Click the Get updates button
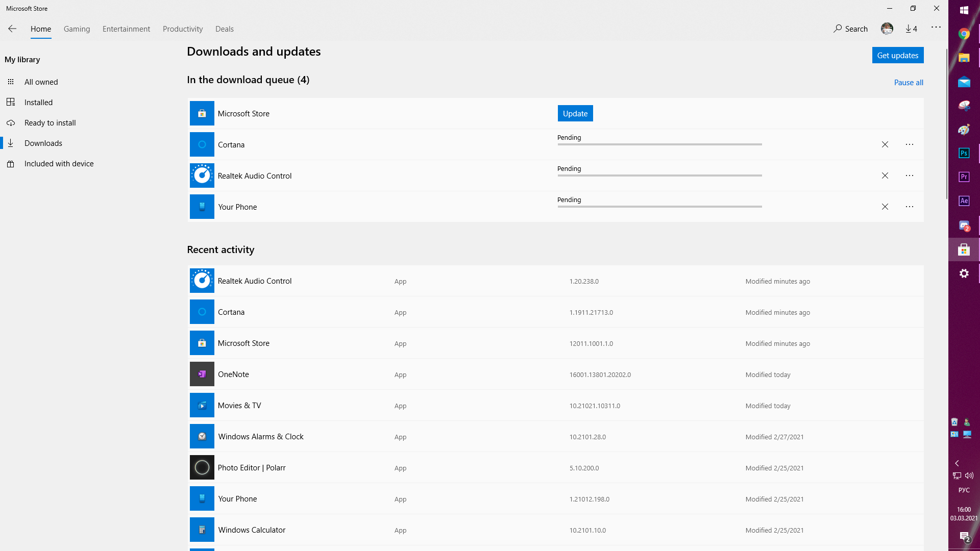980x551 pixels. pyautogui.click(x=898, y=55)
